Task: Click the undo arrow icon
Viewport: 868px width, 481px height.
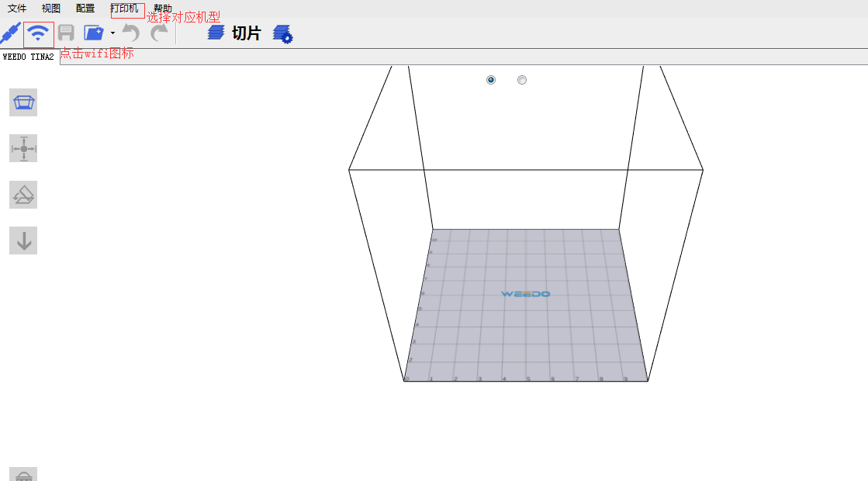Action: 131,33
